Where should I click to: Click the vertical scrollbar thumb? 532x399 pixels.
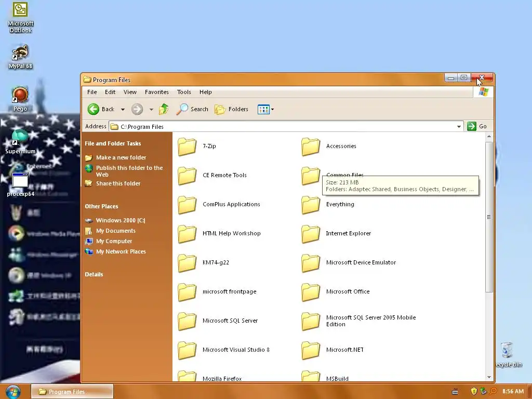pos(489,217)
